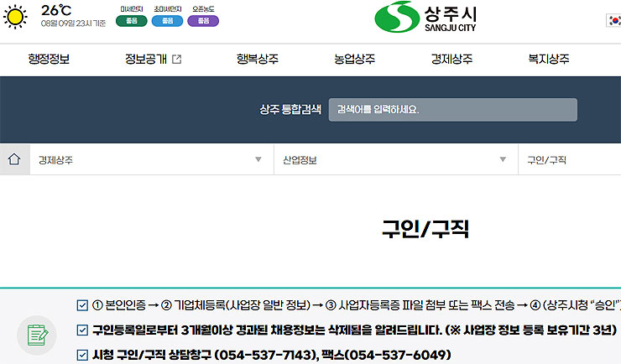621x364 pixels.
Task: Open the 구인/구직 breadcrumb dropdown
Action: [x=570, y=159]
